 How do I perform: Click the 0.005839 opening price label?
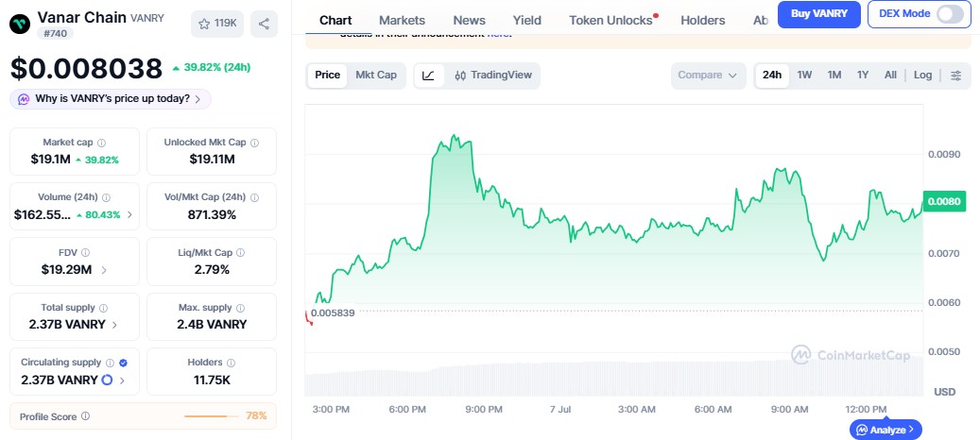click(x=333, y=313)
